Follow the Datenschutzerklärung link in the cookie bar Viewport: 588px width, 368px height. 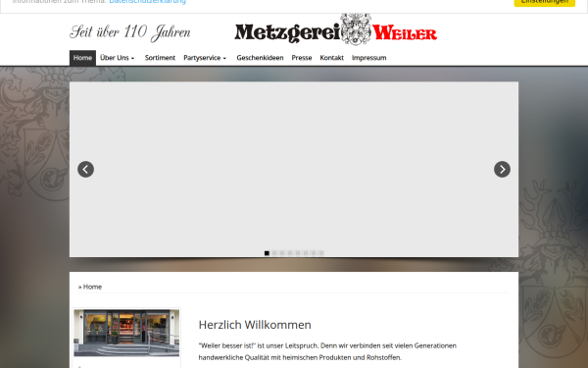tap(147, 2)
